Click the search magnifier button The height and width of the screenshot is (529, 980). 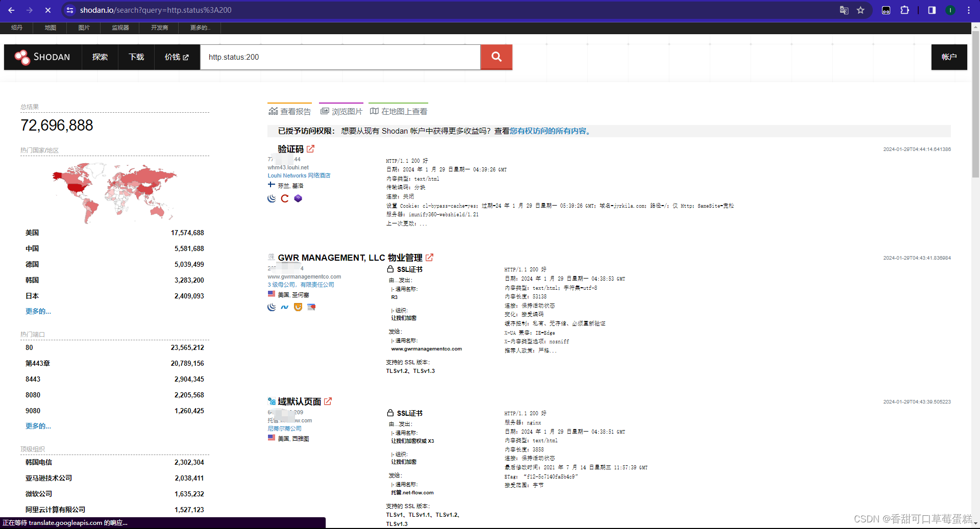click(x=496, y=57)
